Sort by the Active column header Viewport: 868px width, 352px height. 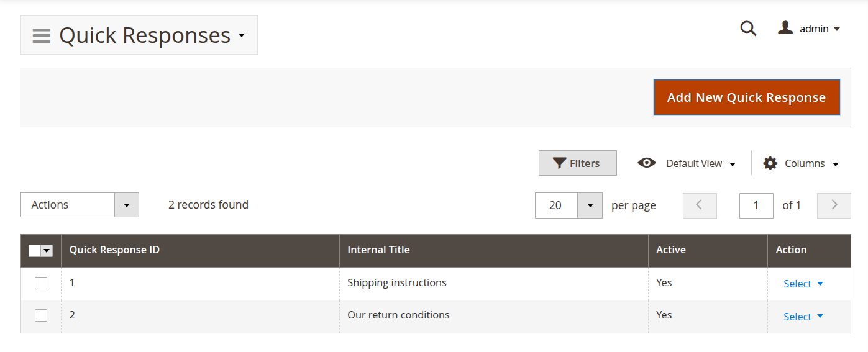[671, 250]
